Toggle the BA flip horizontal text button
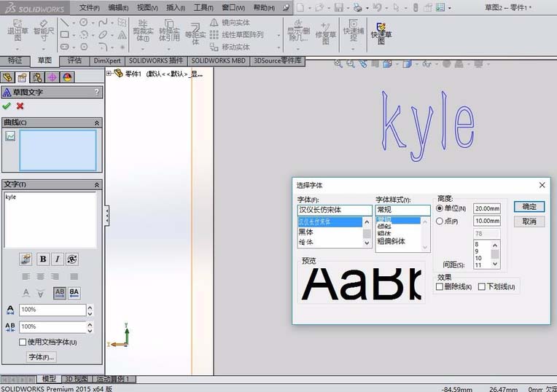This screenshot has height=392, width=557. (74, 293)
